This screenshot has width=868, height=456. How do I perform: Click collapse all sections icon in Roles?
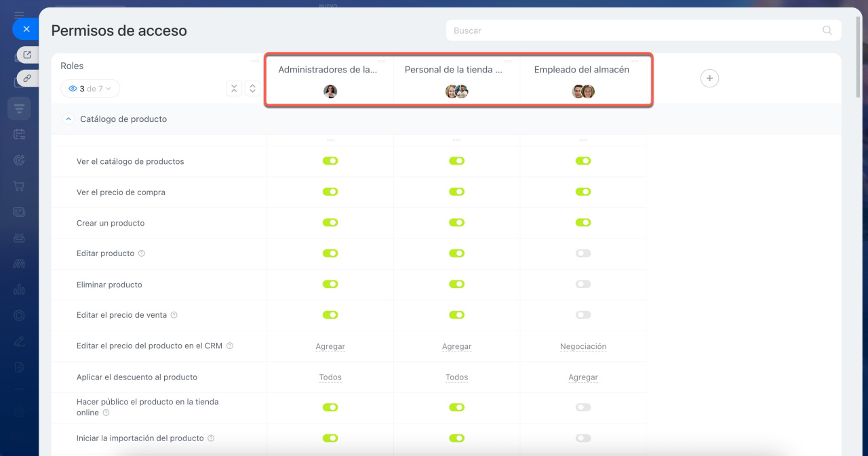pyautogui.click(x=234, y=89)
